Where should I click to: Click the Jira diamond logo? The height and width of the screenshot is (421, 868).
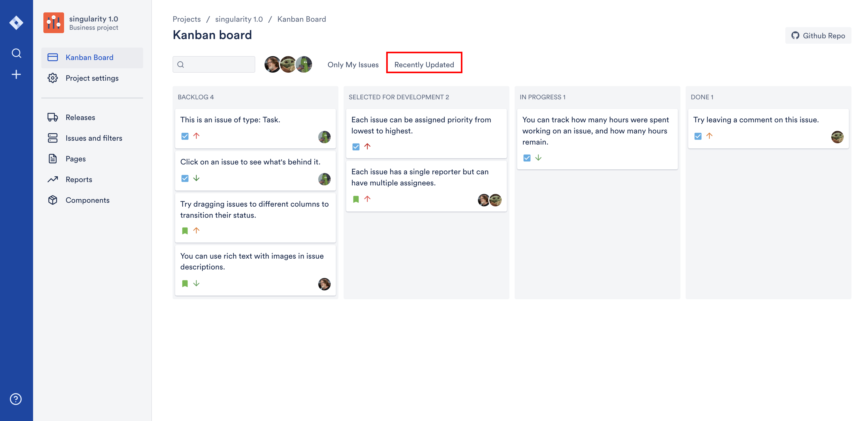pos(16,22)
